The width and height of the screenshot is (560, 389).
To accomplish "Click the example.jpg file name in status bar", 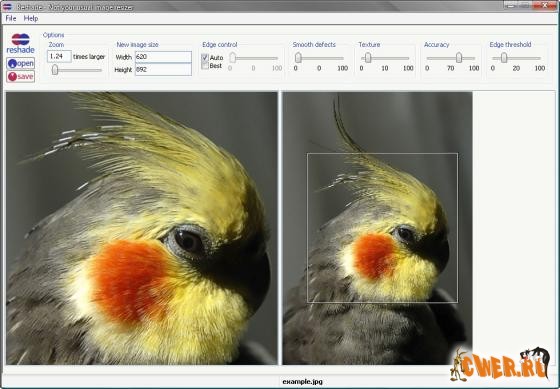I will pyautogui.click(x=302, y=382).
